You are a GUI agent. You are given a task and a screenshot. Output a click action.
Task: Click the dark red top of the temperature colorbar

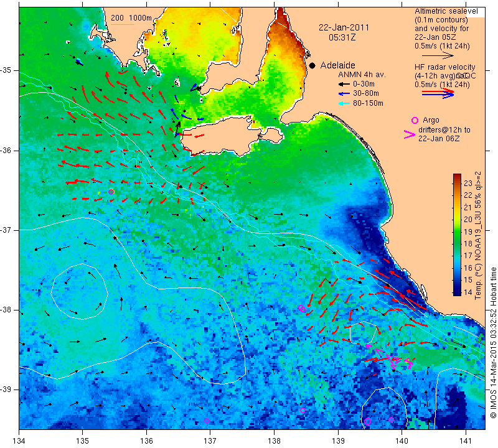457,177
